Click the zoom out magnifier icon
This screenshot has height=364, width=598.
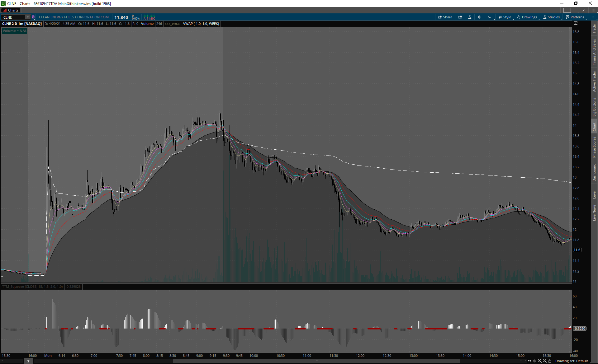point(545,361)
